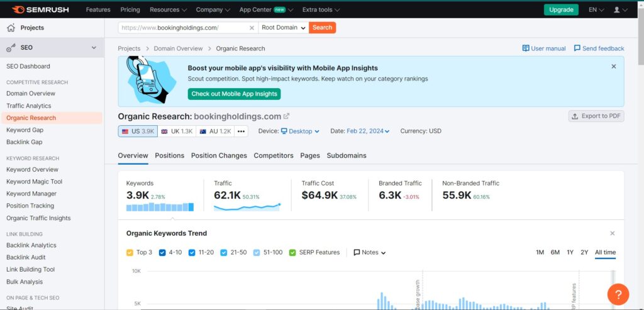Screen dimensions: 644x310
Task: Switch to the Pages tab
Action: pos(310,155)
